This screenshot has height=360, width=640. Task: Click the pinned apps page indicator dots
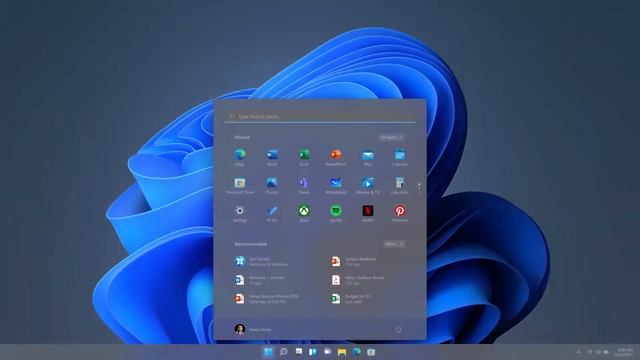click(x=419, y=188)
